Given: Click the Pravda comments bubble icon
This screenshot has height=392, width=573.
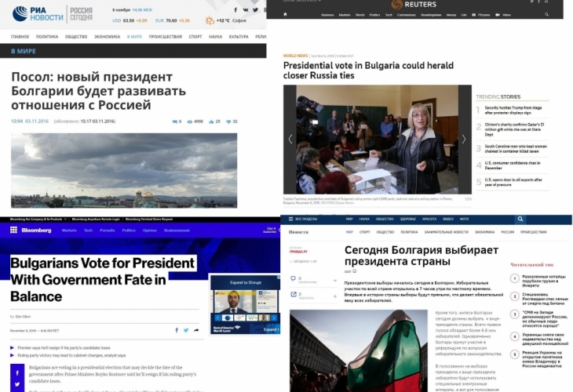Looking at the screenshot, I should [x=293, y=279].
